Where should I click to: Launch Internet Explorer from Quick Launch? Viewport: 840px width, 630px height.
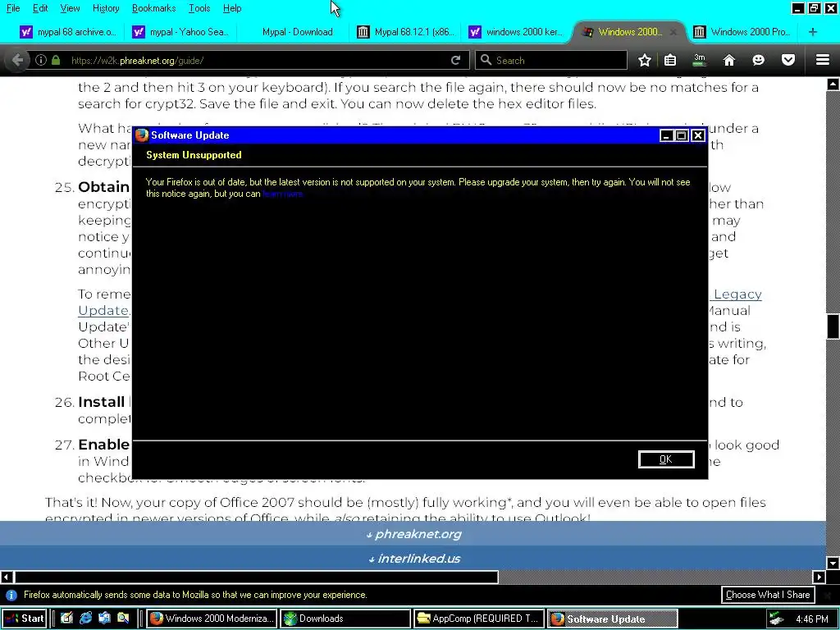click(x=85, y=619)
